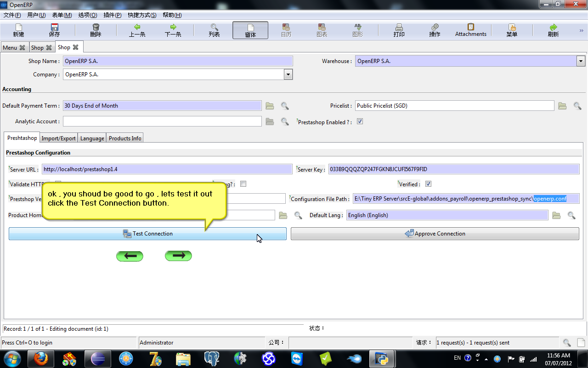Open folder icon for Product Home field

point(283,215)
